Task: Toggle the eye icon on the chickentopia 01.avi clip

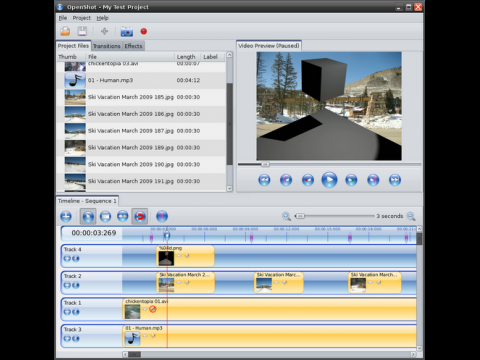Action: 145,309
